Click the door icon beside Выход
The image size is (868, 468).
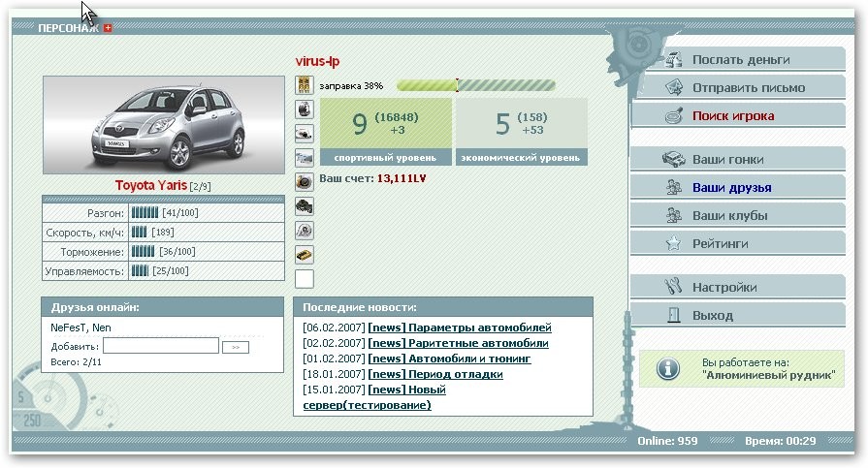click(673, 315)
